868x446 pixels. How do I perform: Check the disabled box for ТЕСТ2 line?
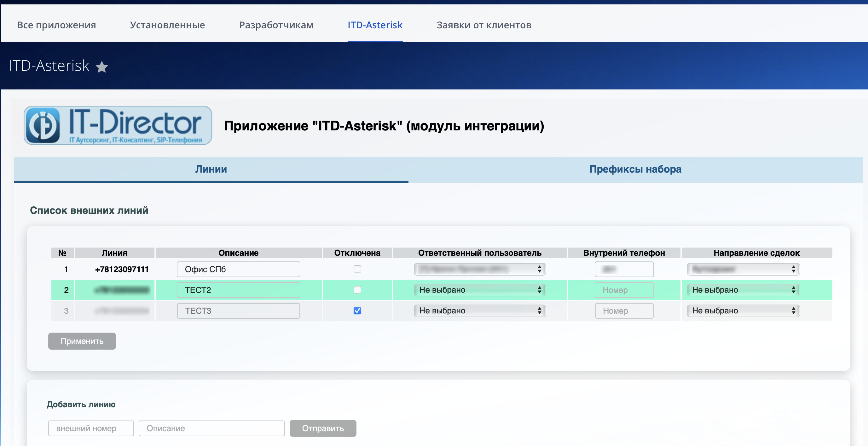click(x=357, y=290)
